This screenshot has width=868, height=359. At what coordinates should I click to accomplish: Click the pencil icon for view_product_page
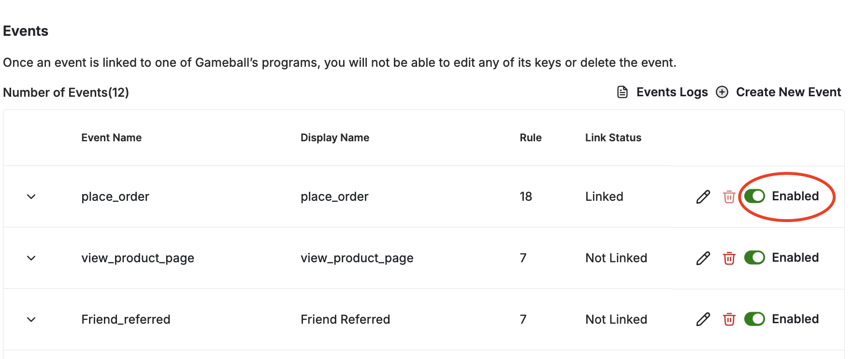pyautogui.click(x=703, y=258)
